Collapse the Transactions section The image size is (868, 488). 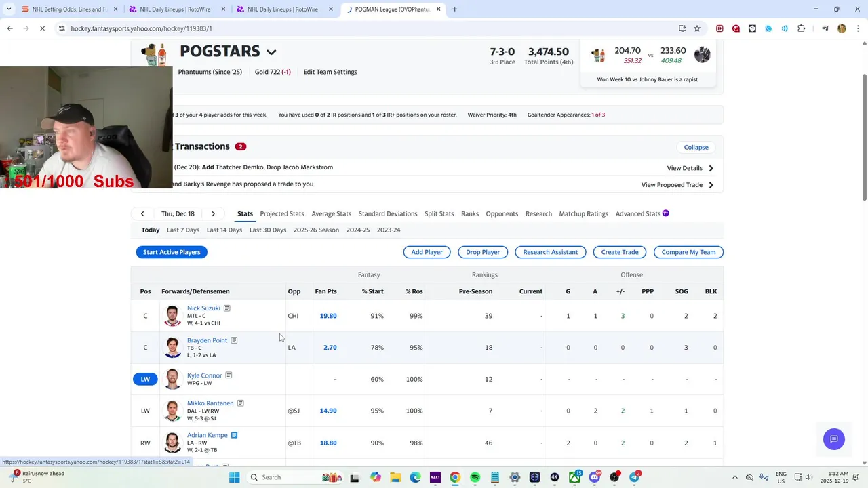696,147
